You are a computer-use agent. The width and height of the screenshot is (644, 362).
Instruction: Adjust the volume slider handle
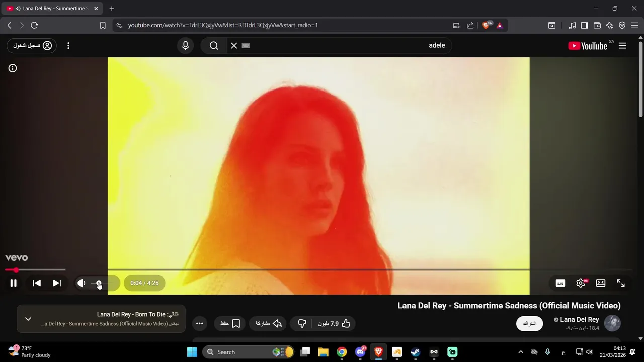click(99, 283)
